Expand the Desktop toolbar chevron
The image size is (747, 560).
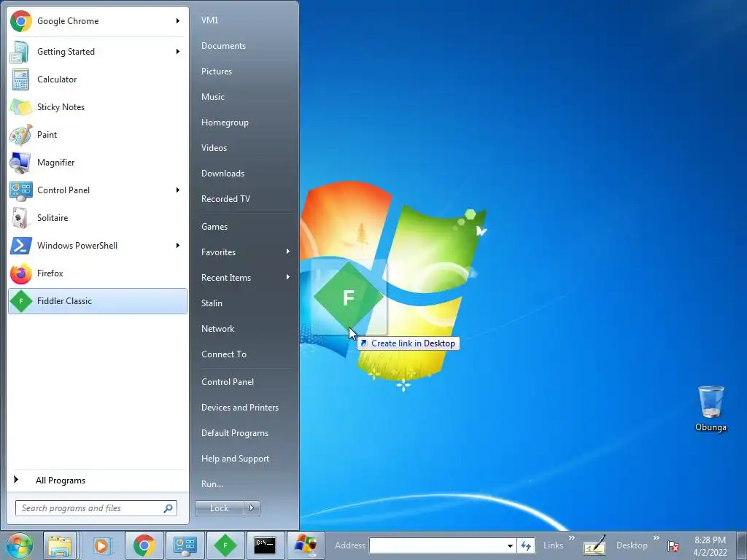coord(657,538)
